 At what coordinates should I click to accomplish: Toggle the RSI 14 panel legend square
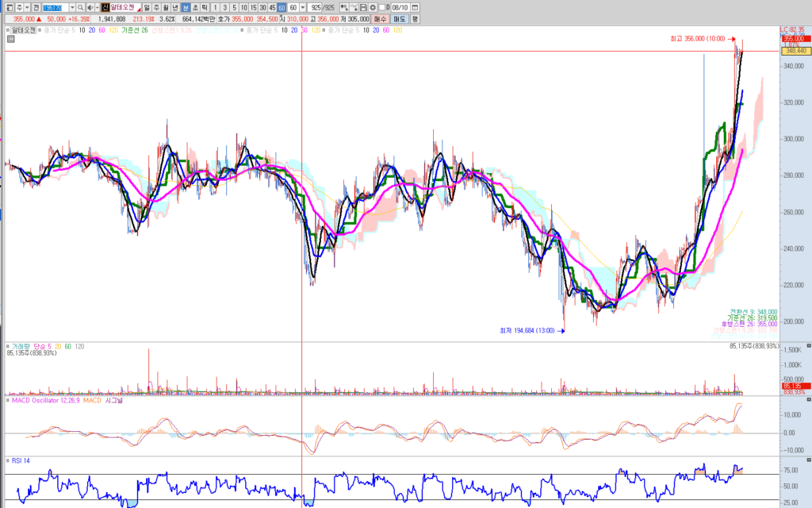8,461
